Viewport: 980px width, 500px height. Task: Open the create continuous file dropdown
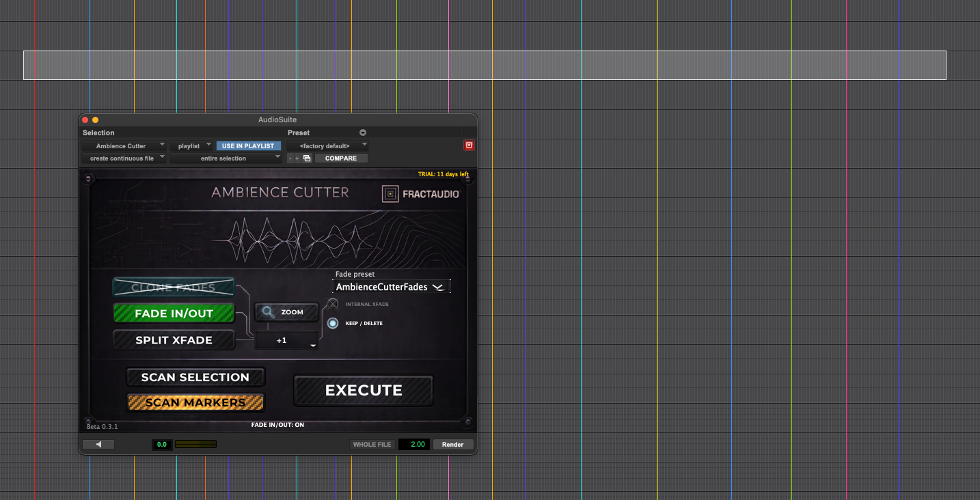pyautogui.click(x=124, y=158)
